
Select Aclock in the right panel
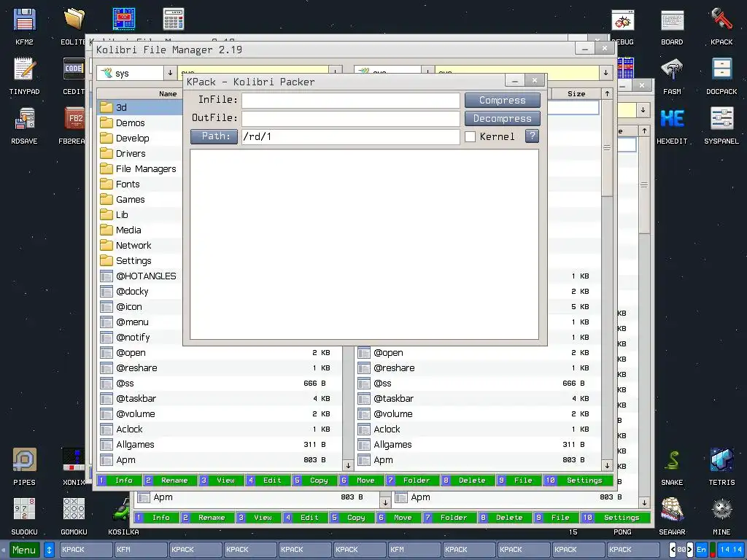478,429
